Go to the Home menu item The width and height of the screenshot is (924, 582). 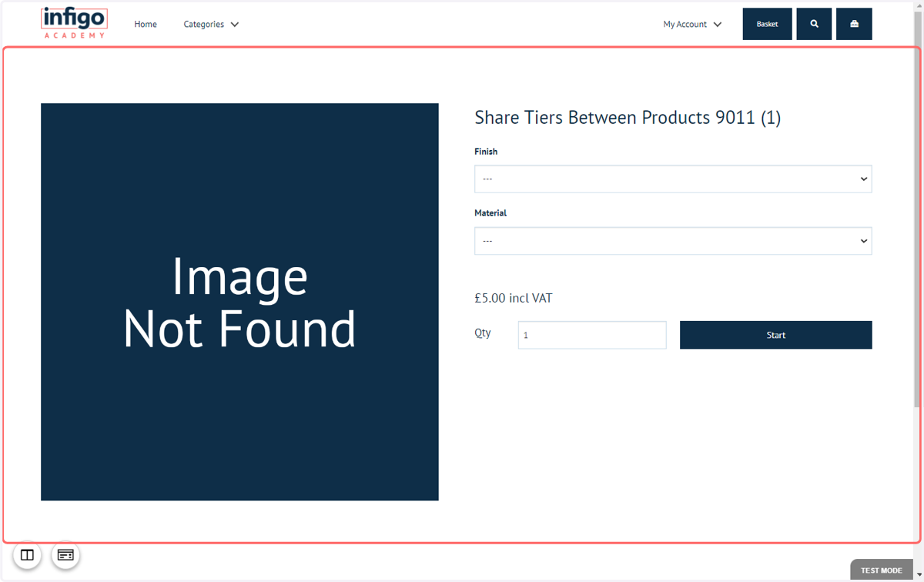pyautogui.click(x=146, y=24)
